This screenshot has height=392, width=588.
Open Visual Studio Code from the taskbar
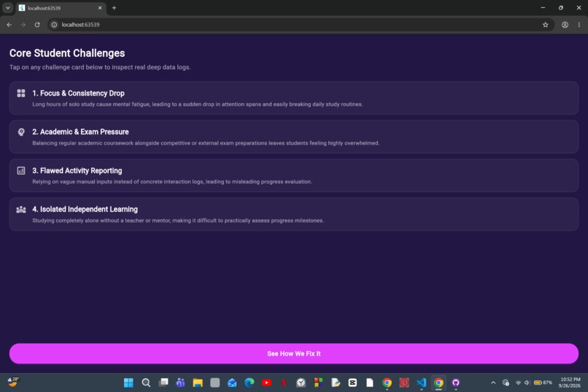coord(422,383)
